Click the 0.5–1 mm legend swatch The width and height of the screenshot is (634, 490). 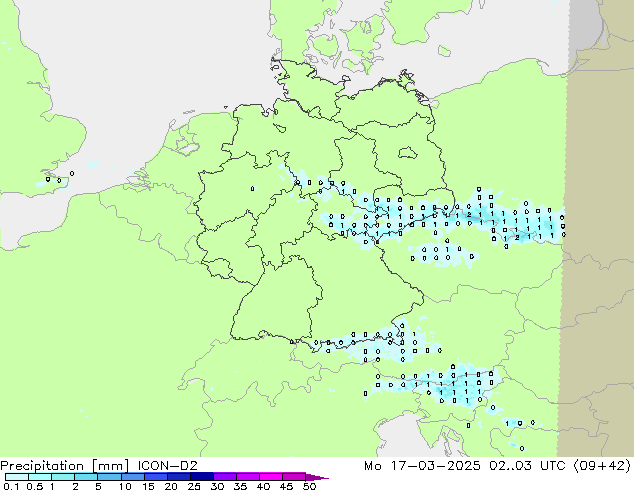40,477
